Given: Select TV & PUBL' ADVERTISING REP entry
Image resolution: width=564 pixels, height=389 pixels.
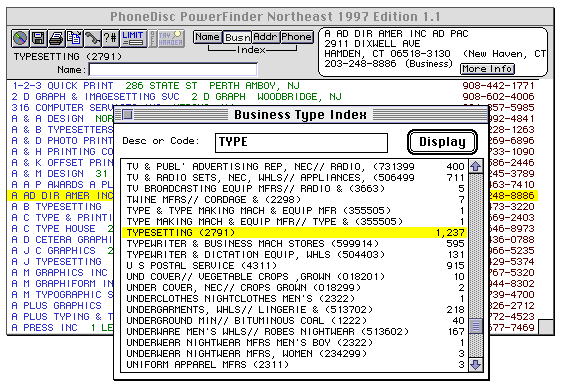Looking at the screenshot, I should (294, 167).
